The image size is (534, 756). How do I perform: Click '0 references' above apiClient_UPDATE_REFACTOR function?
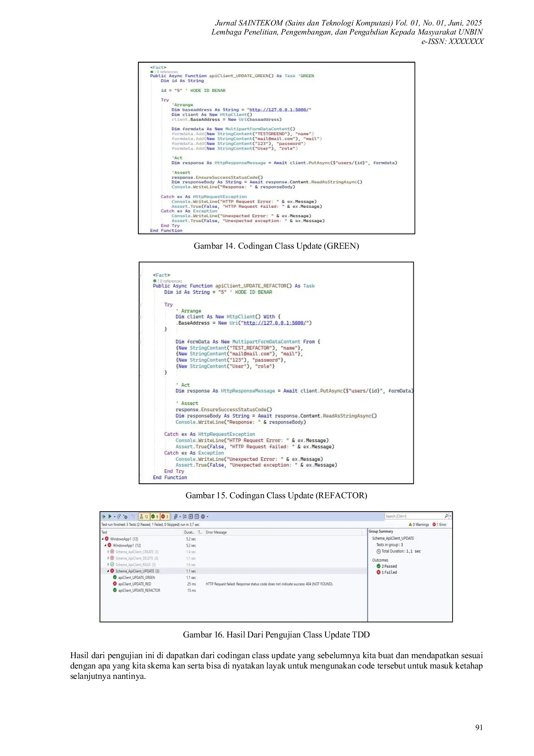click(171, 281)
